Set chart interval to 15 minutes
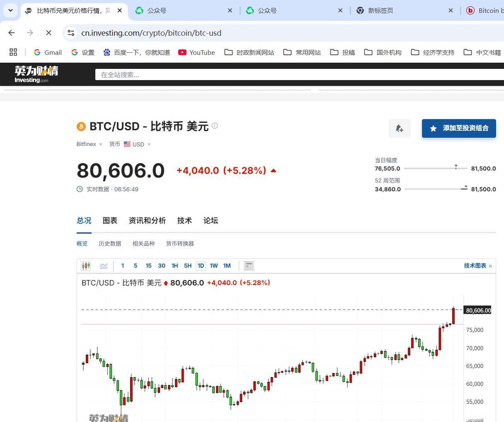This screenshot has height=422, width=504. (148, 266)
